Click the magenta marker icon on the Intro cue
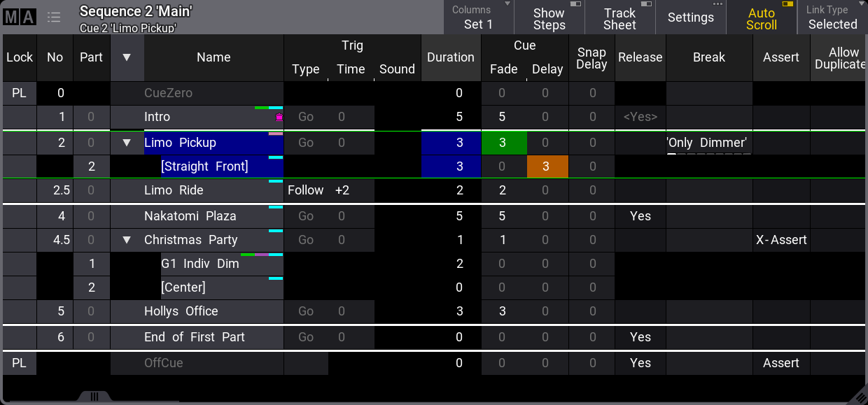This screenshot has width=868, height=405. tap(279, 118)
